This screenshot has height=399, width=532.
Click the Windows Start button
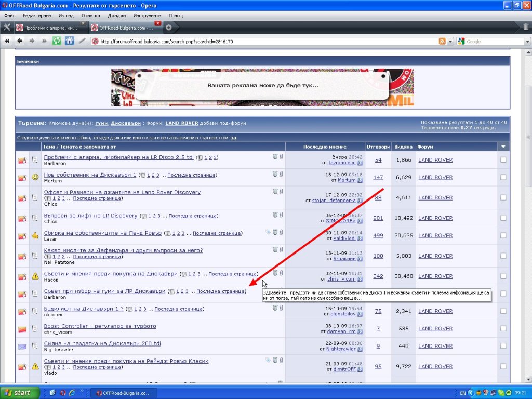pos(19,393)
